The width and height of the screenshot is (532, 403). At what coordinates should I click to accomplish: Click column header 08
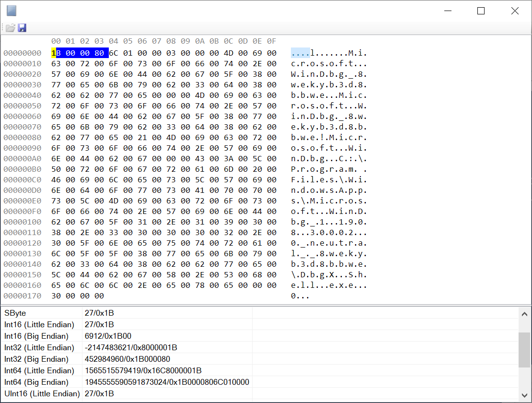pos(171,41)
